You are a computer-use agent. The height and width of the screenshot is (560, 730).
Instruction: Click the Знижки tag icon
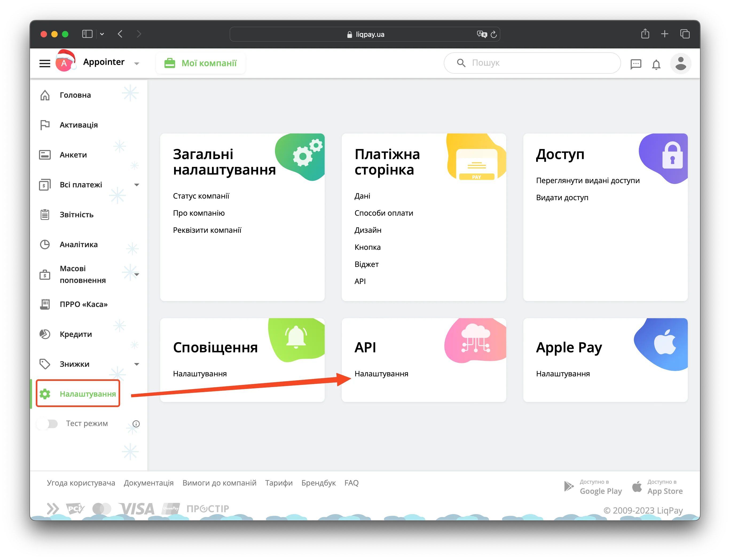(45, 364)
